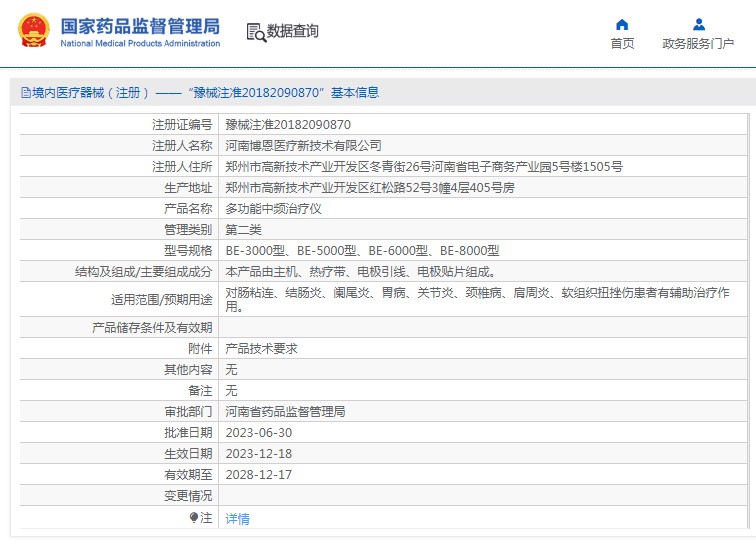
Task: Click the 变更情况 label
Action: click(188, 496)
